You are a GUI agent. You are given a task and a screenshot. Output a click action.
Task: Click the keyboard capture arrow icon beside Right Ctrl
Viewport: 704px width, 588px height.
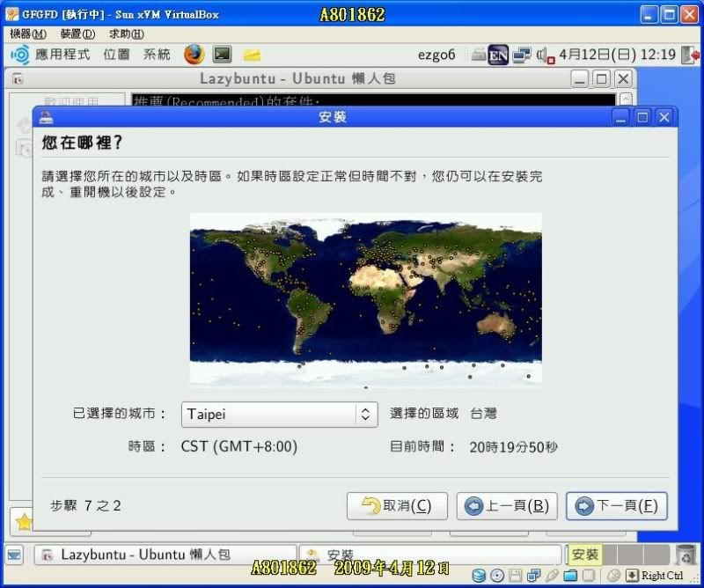tap(632, 576)
